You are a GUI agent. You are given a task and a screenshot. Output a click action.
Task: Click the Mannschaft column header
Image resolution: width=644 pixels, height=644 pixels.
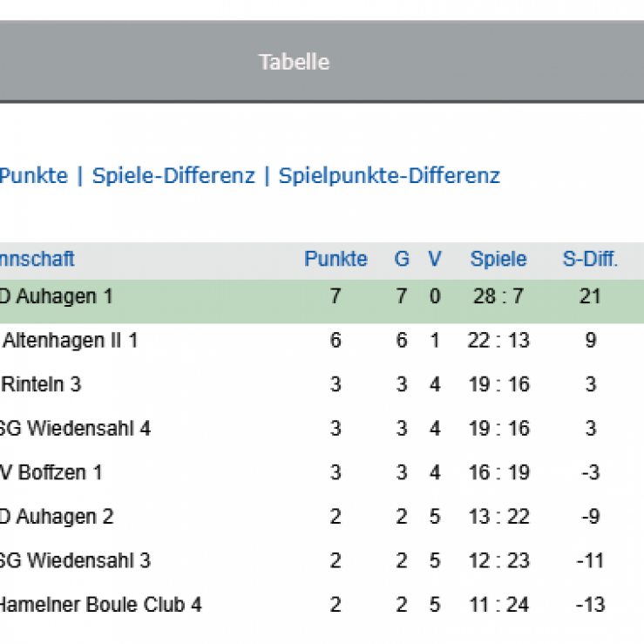point(37,259)
